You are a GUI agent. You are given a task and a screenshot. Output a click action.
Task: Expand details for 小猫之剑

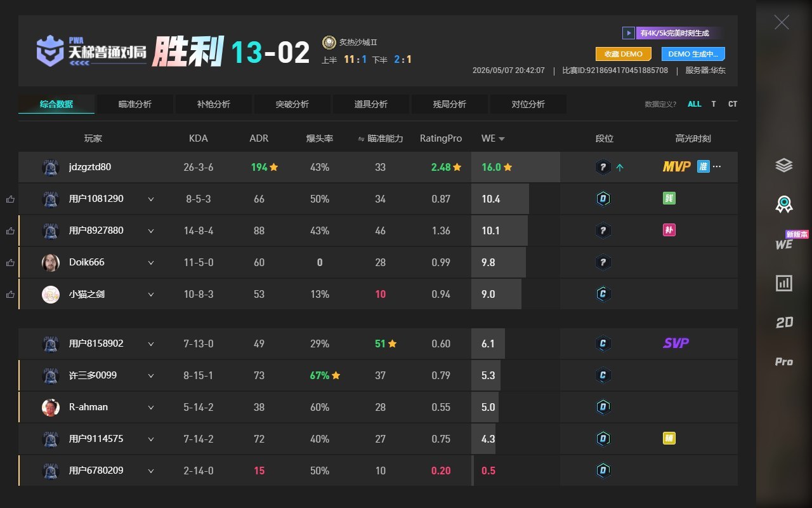tap(151, 294)
